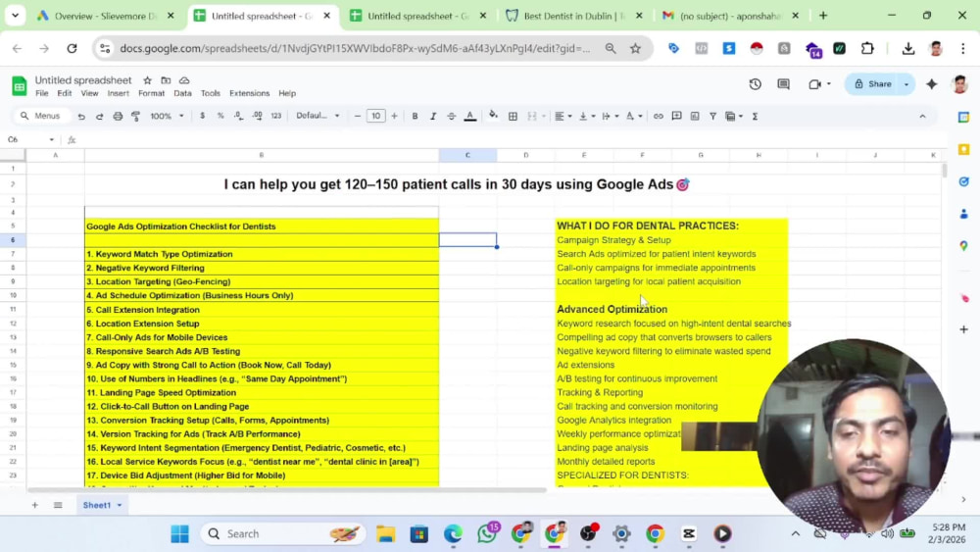This screenshot has height=552, width=980.
Task: Click the Insert comment icon
Action: (676, 117)
